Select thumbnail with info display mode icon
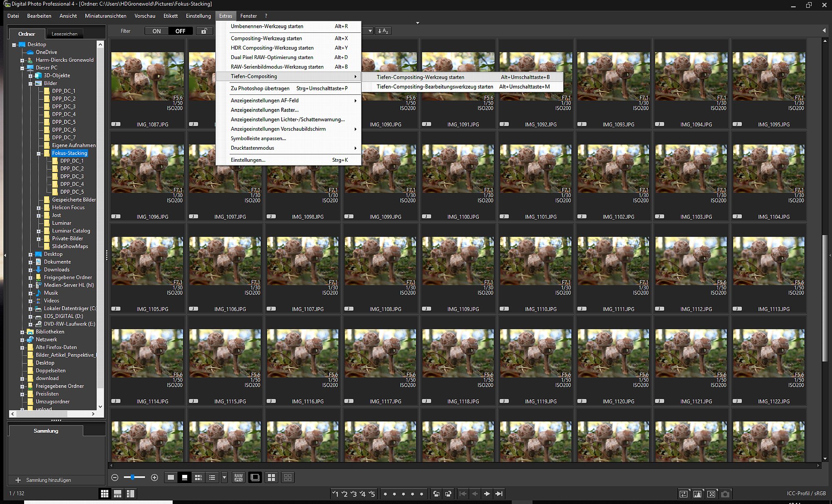This screenshot has height=504, width=832. point(185,477)
